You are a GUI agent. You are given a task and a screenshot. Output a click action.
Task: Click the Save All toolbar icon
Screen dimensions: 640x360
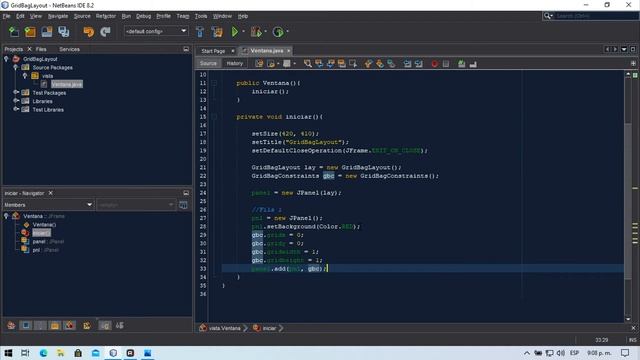[64, 31]
